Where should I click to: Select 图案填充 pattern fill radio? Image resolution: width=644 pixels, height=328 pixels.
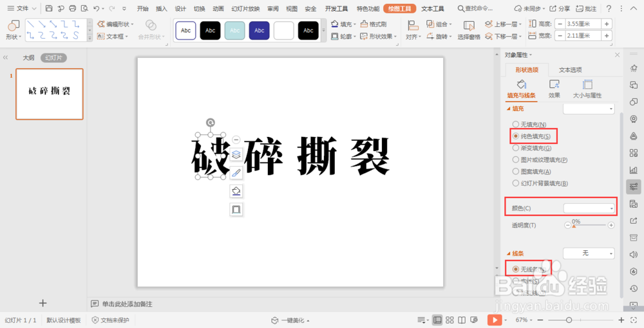(x=515, y=171)
